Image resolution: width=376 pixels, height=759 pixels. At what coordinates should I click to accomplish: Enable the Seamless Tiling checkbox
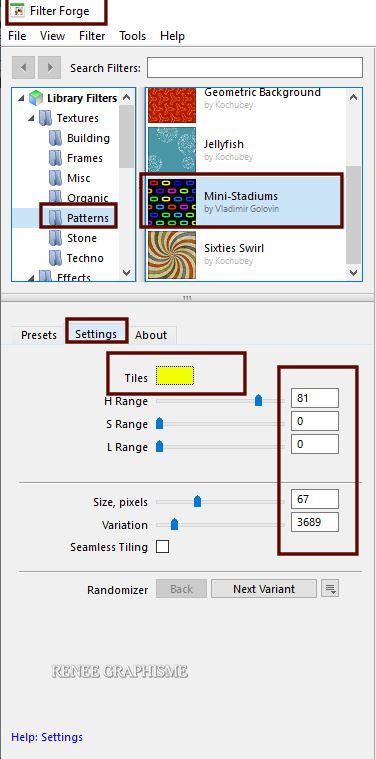[163, 547]
